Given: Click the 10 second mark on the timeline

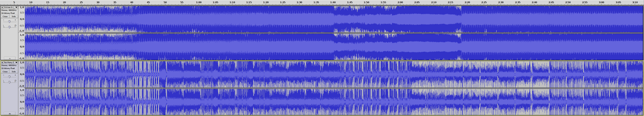Looking at the screenshot, I should click(31, 2).
